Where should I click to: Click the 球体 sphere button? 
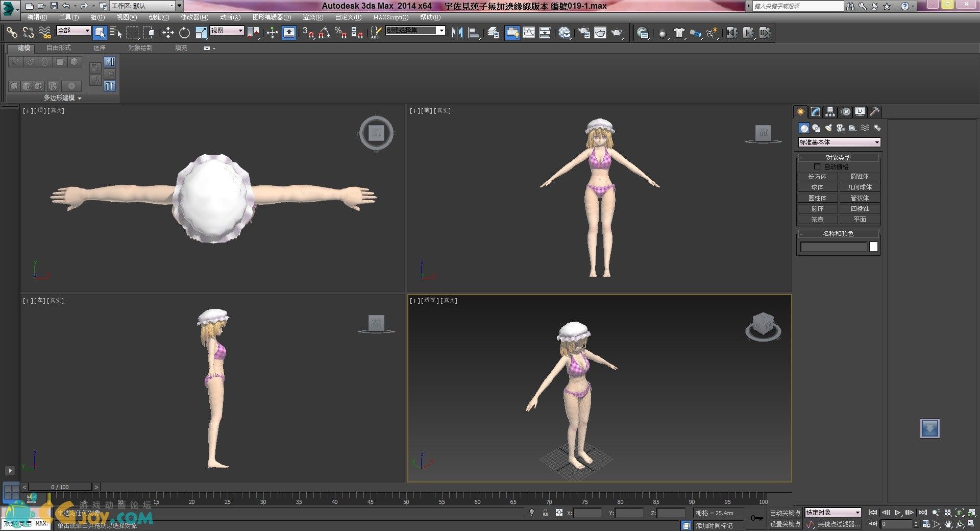(x=817, y=187)
